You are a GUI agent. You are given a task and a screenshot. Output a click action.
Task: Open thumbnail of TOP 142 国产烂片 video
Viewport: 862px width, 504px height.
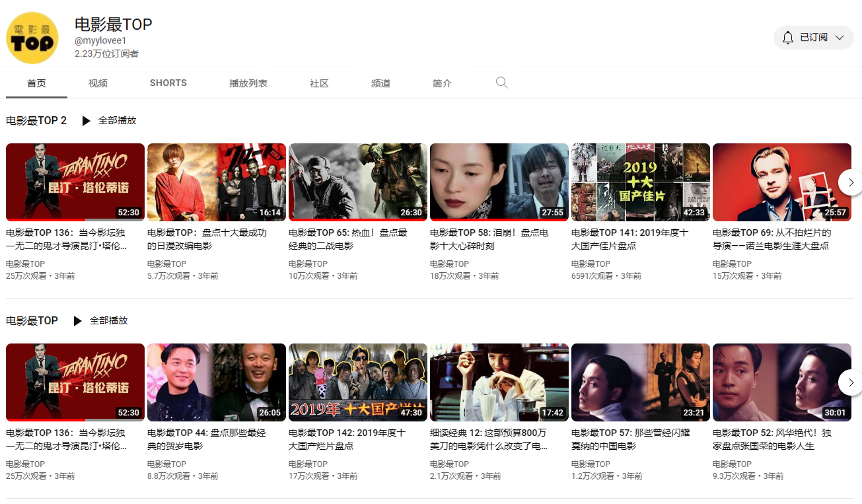click(358, 382)
